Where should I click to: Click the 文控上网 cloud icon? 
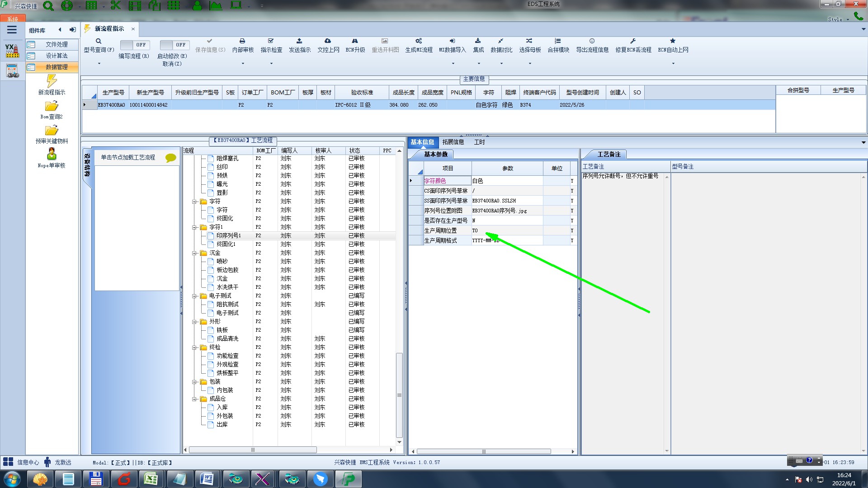[x=328, y=41]
